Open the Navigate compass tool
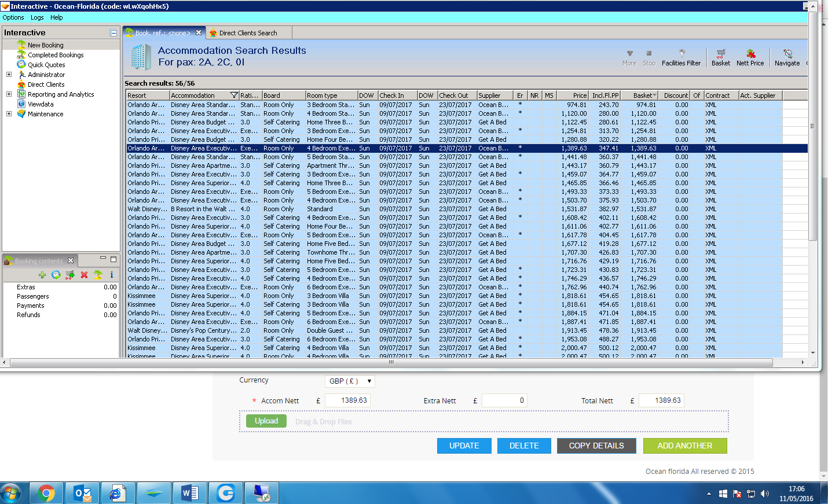 pos(787,57)
